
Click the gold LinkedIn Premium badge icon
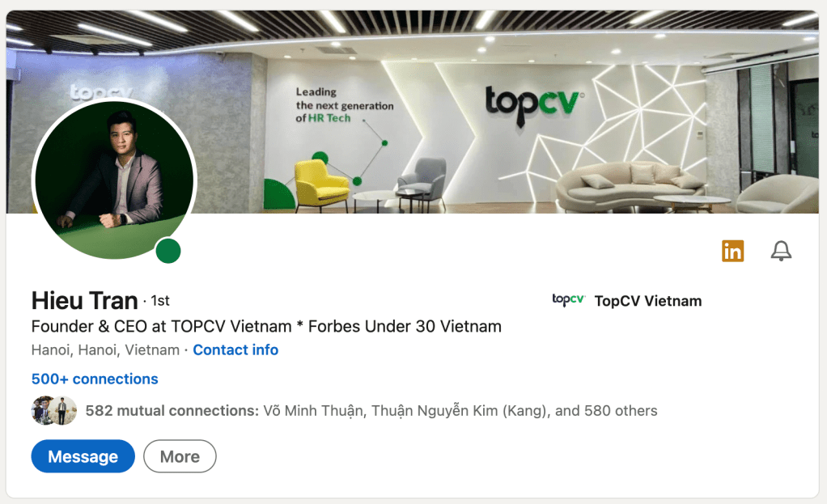pyautogui.click(x=732, y=251)
